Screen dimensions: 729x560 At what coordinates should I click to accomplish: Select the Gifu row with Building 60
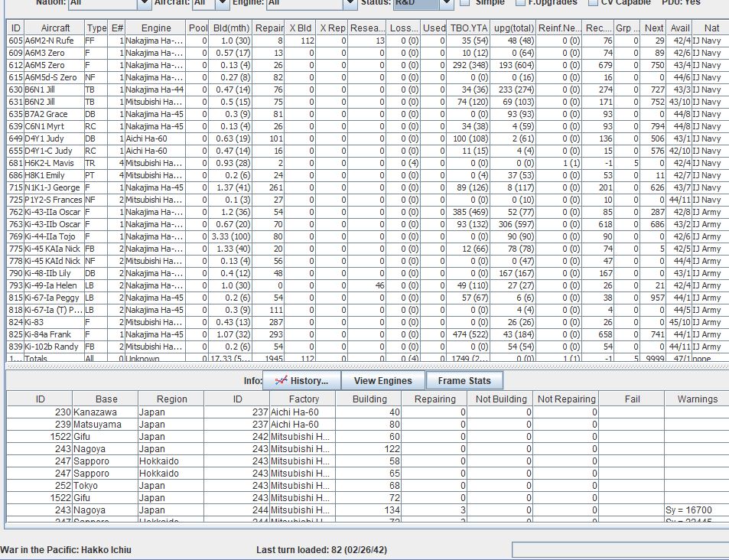[368, 437]
